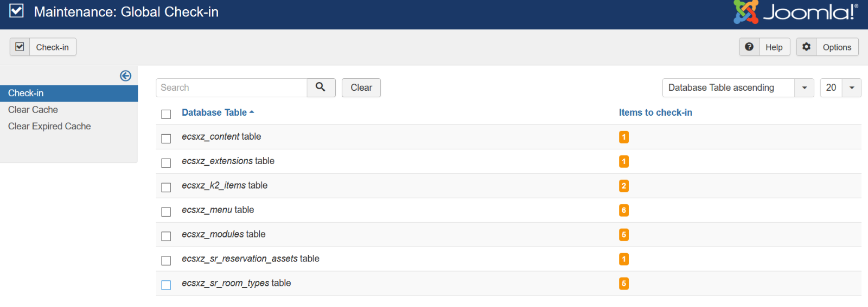Screen dimensions: 868x307
Task: Tick the select-all checkbox in header
Action: (166, 114)
